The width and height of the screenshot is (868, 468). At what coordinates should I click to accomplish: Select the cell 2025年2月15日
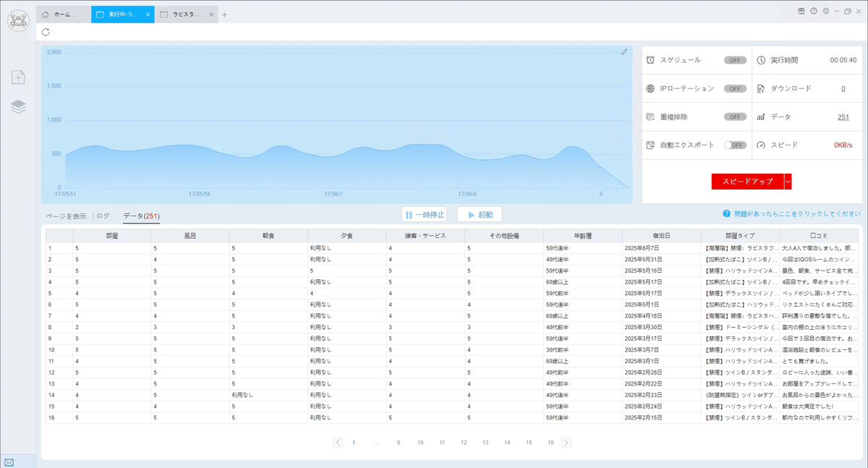(x=660, y=417)
